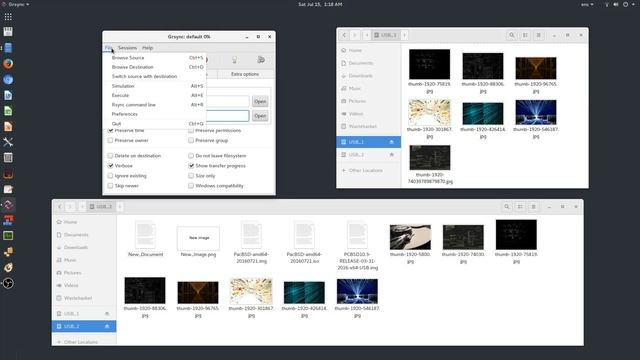Screen dimensions: 640x360
Task: Enable Ignore existing checkbox
Action: coord(110,176)
